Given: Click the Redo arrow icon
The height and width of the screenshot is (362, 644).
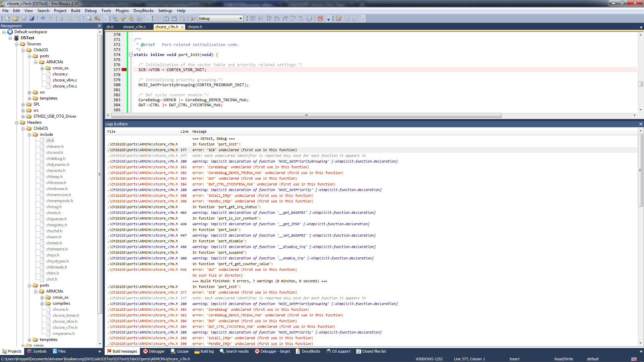Looking at the screenshot, I should [x=51, y=18].
